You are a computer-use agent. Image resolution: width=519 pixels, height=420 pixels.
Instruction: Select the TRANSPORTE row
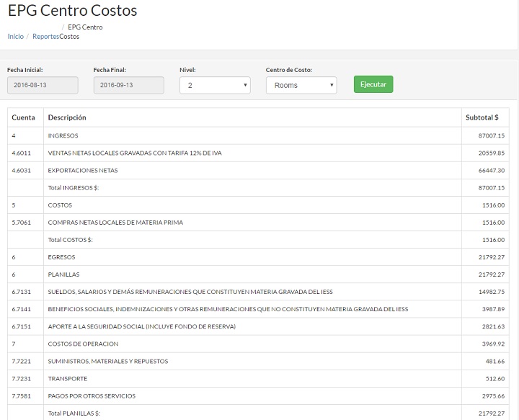coord(67,378)
